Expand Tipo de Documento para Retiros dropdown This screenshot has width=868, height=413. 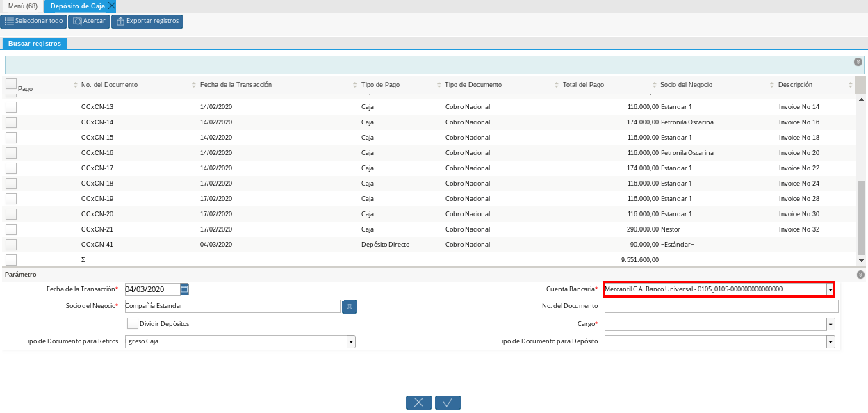[x=351, y=342]
